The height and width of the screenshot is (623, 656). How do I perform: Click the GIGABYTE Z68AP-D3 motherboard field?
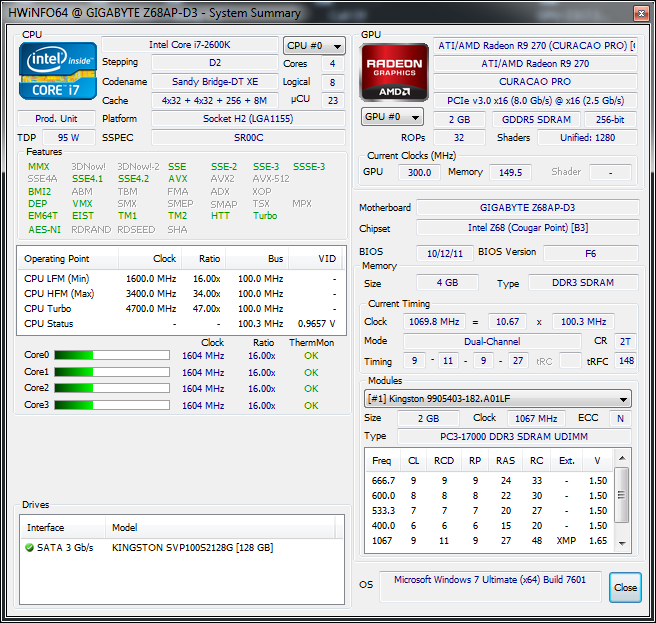tap(527, 208)
